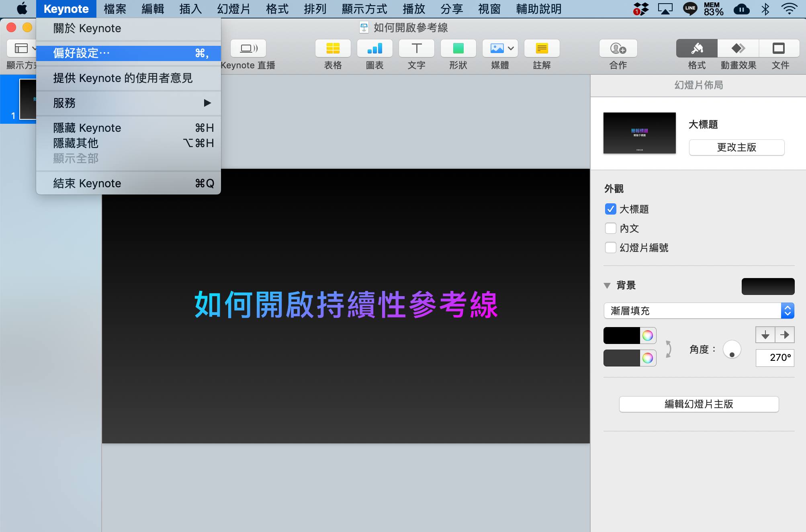Open the 分享 menu

[452, 9]
